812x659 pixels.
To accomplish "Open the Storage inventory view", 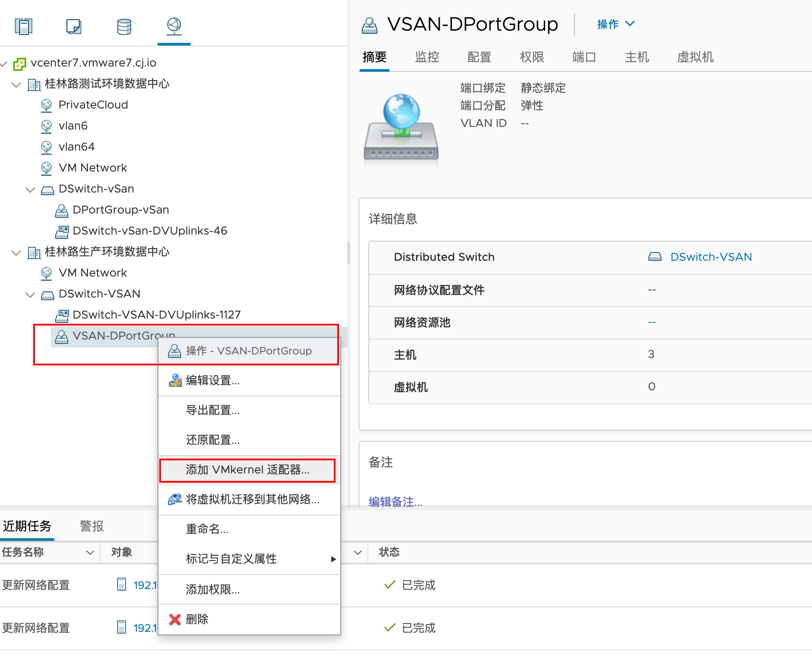I will [124, 26].
